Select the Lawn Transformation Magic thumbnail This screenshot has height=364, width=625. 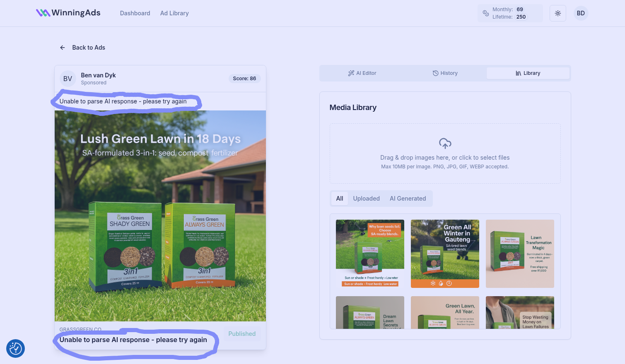coord(520,254)
